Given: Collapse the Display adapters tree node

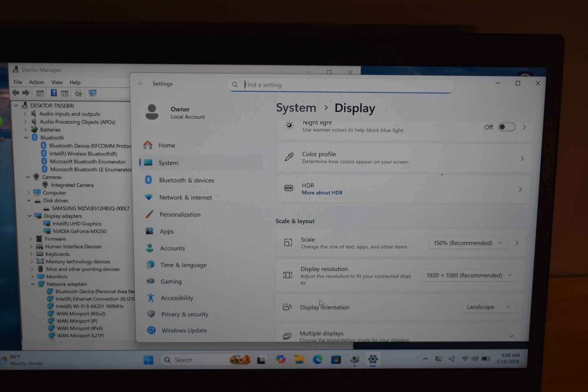Looking at the screenshot, I should coord(29,216).
